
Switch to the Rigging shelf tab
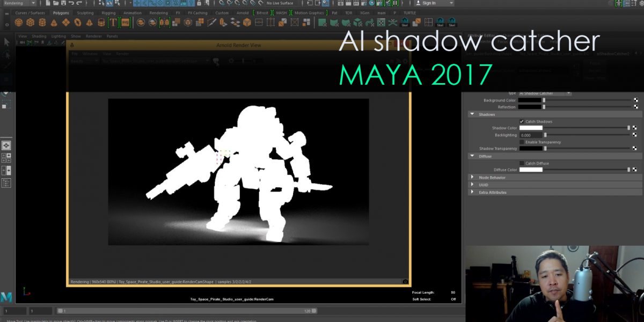coord(108,13)
